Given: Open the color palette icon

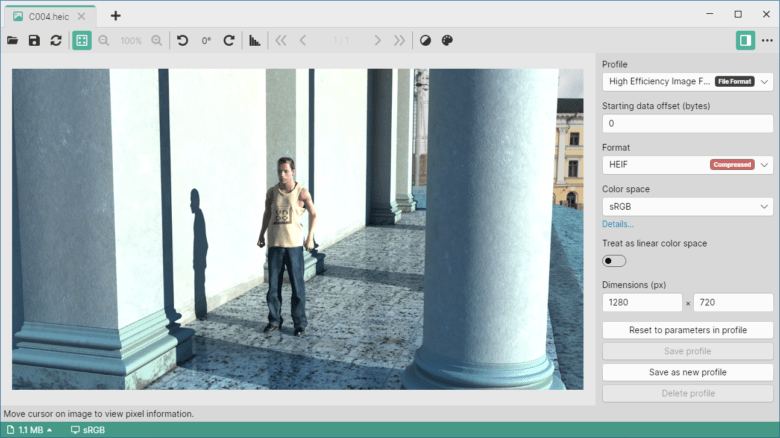Looking at the screenshot, I should tap(447, 40).
